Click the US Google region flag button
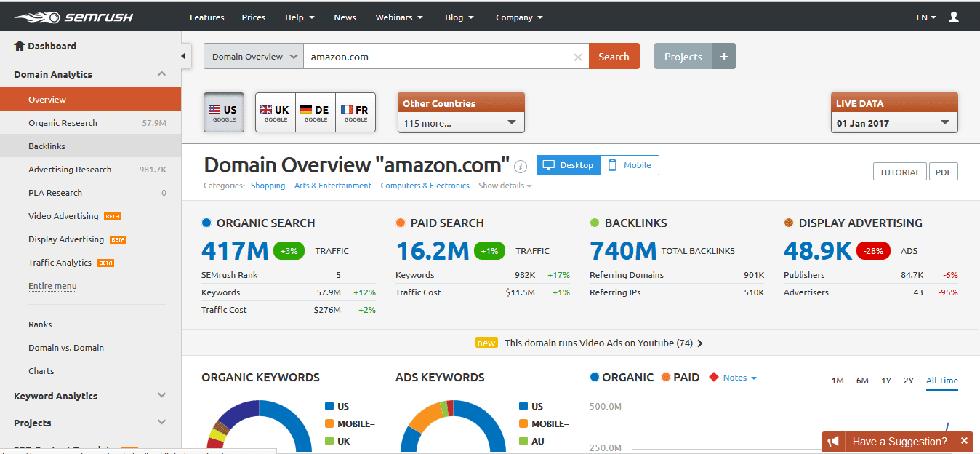 [x=223, y=111]
